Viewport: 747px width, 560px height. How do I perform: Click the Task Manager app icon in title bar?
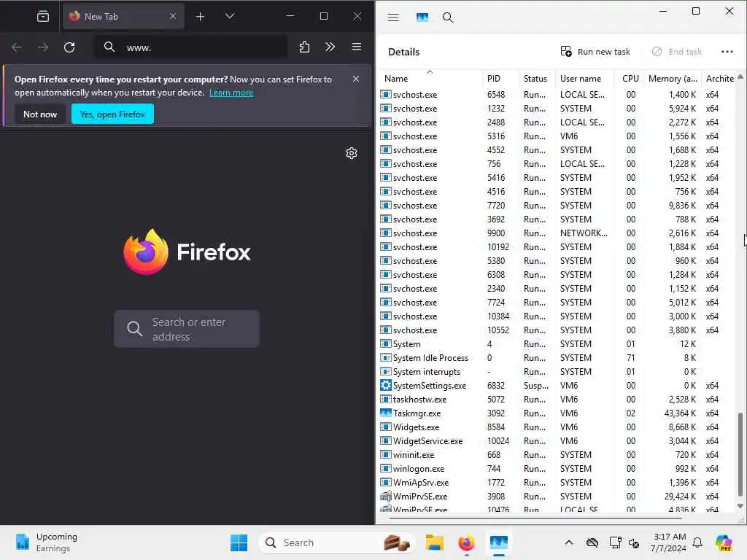(422, 17)
